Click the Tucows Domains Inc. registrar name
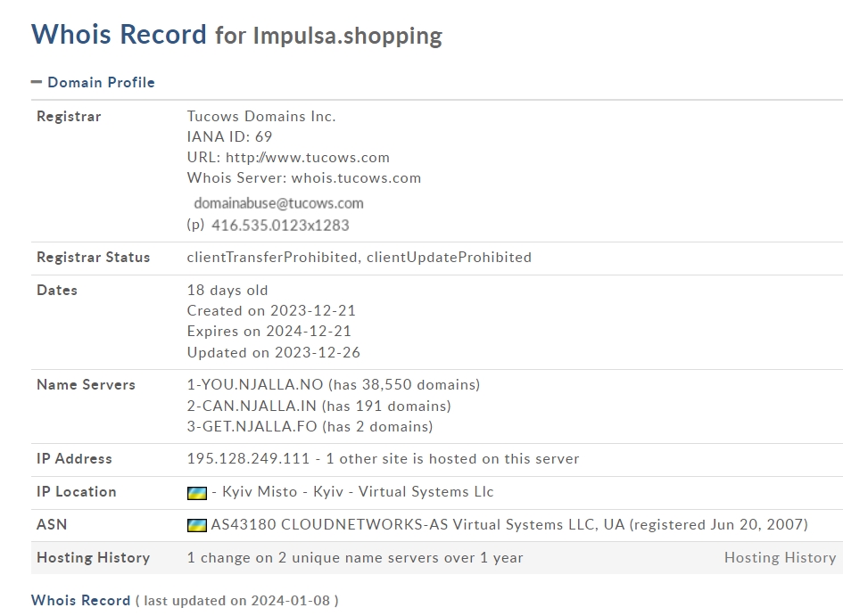Image resolution: width=843 pixels, height=616 pixels. click(x=261, y=116)
